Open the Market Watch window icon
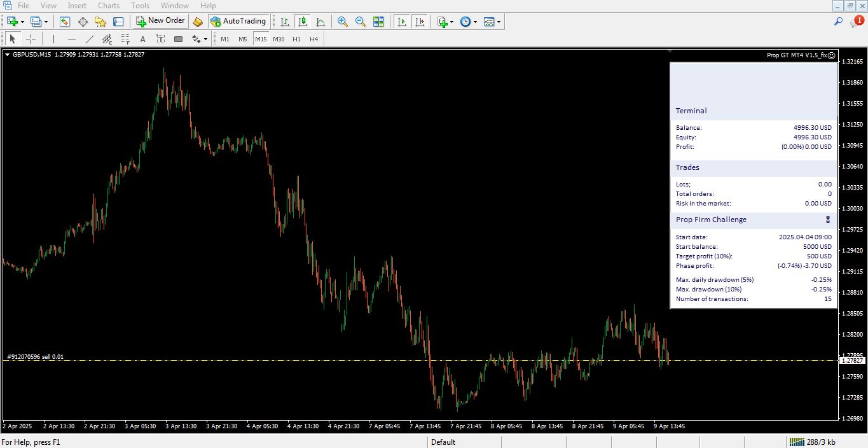Image resolution: width=868 pixels, height=448 pixels. tap(65, 22)
